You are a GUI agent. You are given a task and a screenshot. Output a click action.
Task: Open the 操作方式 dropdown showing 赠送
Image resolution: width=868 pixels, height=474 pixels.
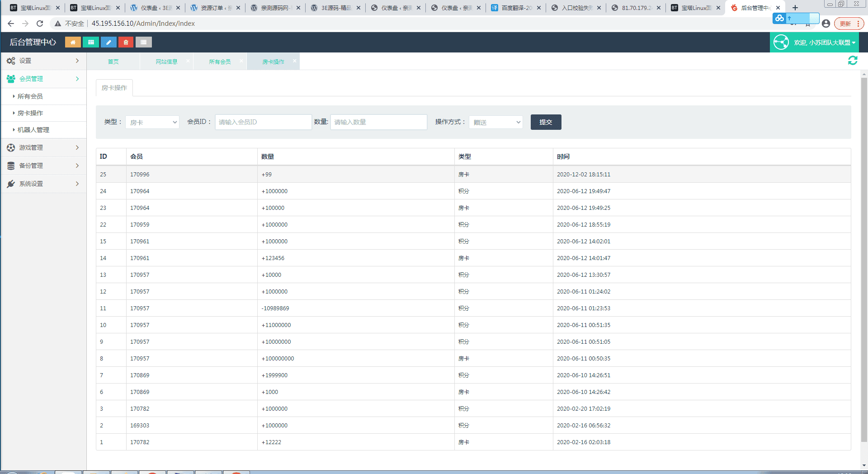pyautogui.click(x=496, y=122)
